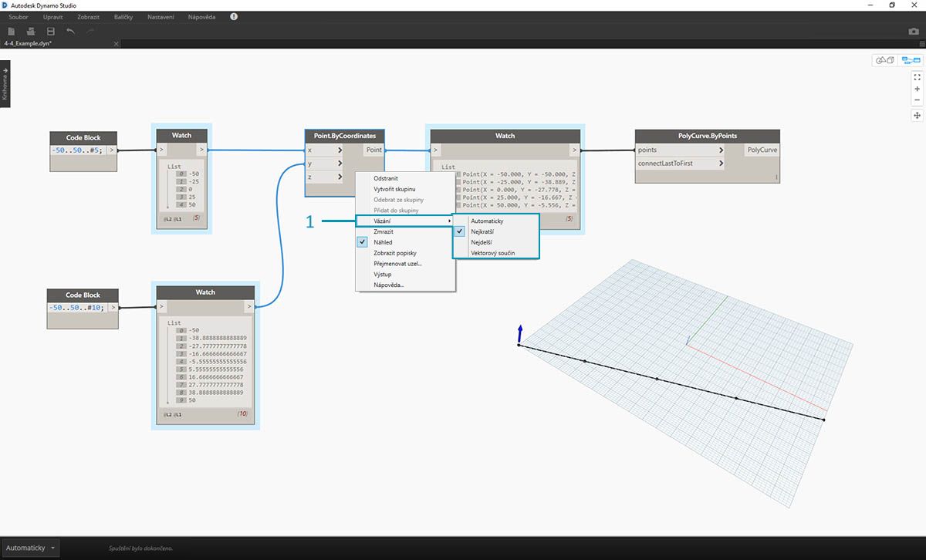Select Automaticky lacing option

496,221
